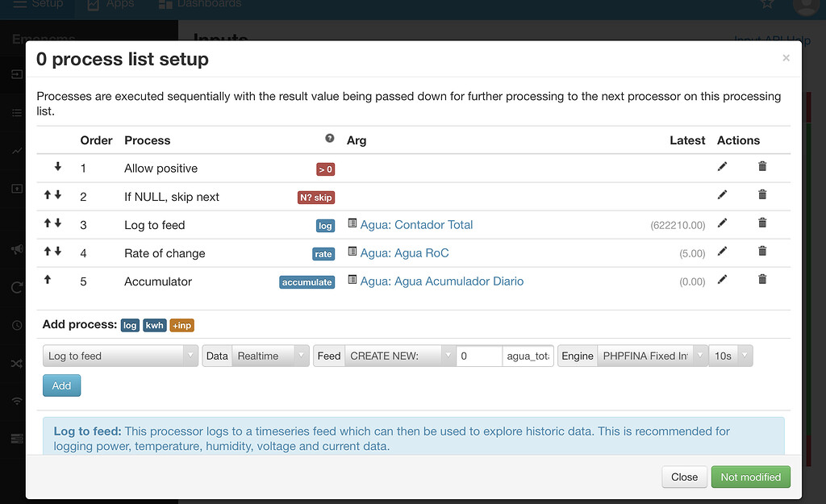
Task: Click the Add button to append process
Action: (61, 385)
